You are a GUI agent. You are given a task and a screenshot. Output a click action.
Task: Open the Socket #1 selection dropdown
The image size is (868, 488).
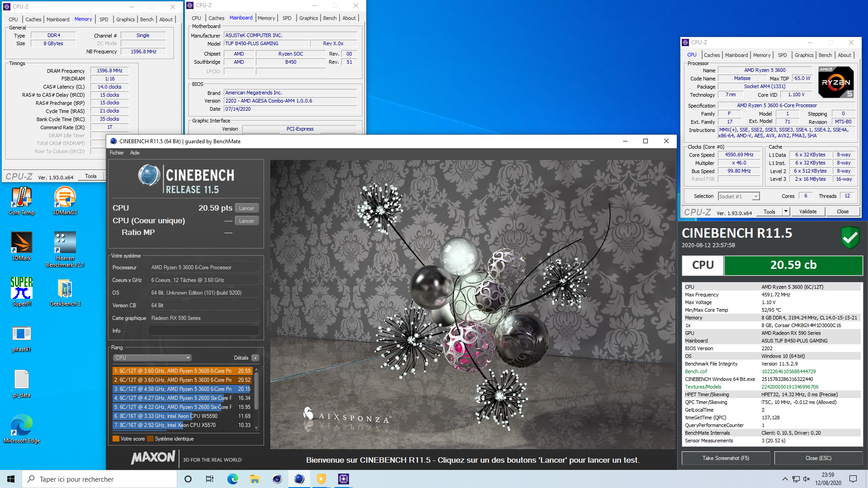click(x=739, y=196)
